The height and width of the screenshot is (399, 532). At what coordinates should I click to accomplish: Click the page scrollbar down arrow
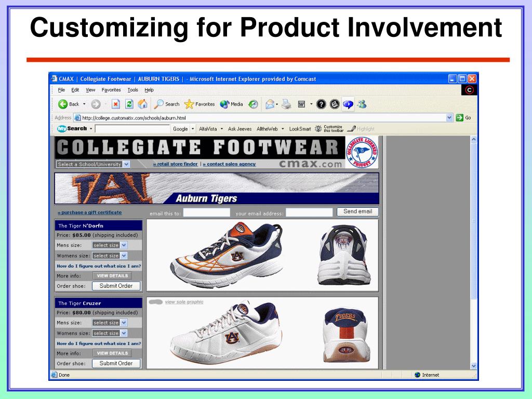click(x=474, y=366)
